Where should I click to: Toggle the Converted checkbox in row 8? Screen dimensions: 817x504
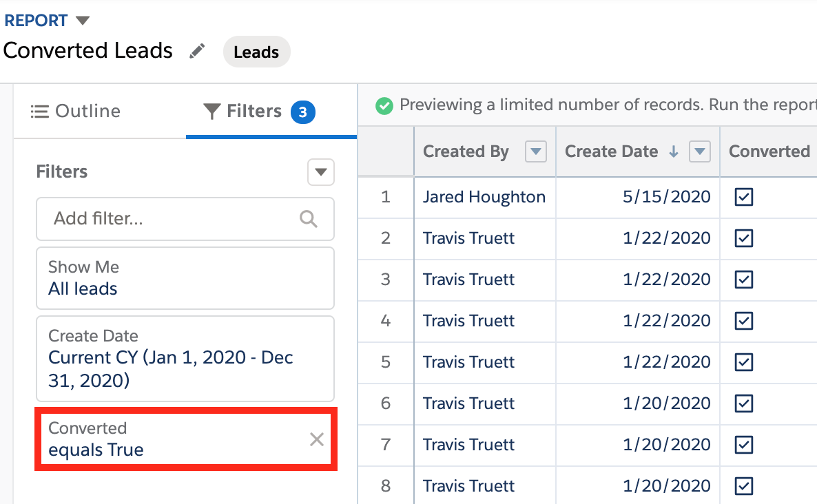pos(744,486)
